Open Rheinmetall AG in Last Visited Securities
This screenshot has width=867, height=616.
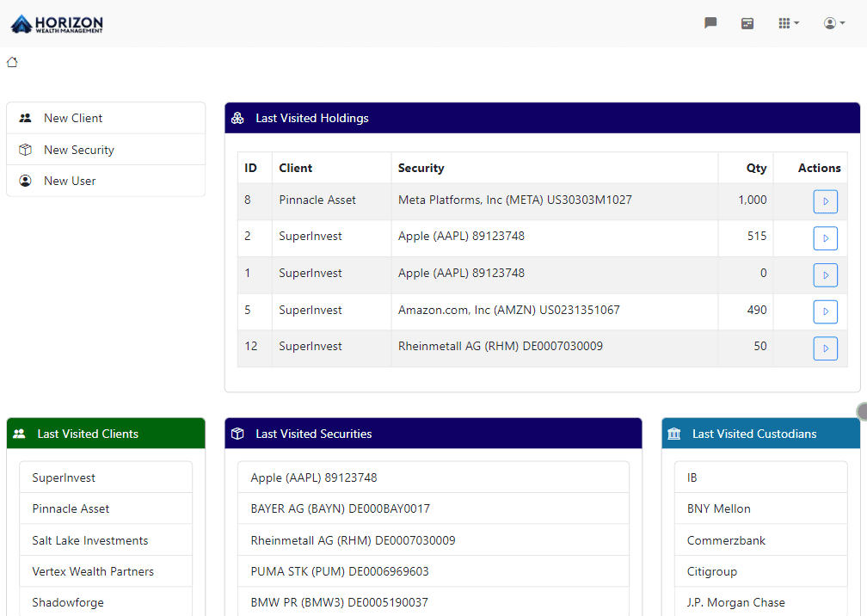(433, 540)
